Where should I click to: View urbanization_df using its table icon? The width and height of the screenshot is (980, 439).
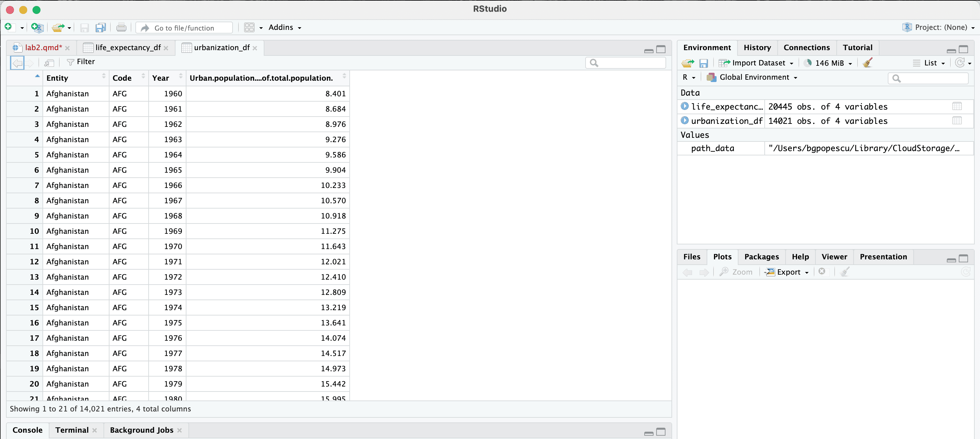pyautogui.click(x=956, y=121)
